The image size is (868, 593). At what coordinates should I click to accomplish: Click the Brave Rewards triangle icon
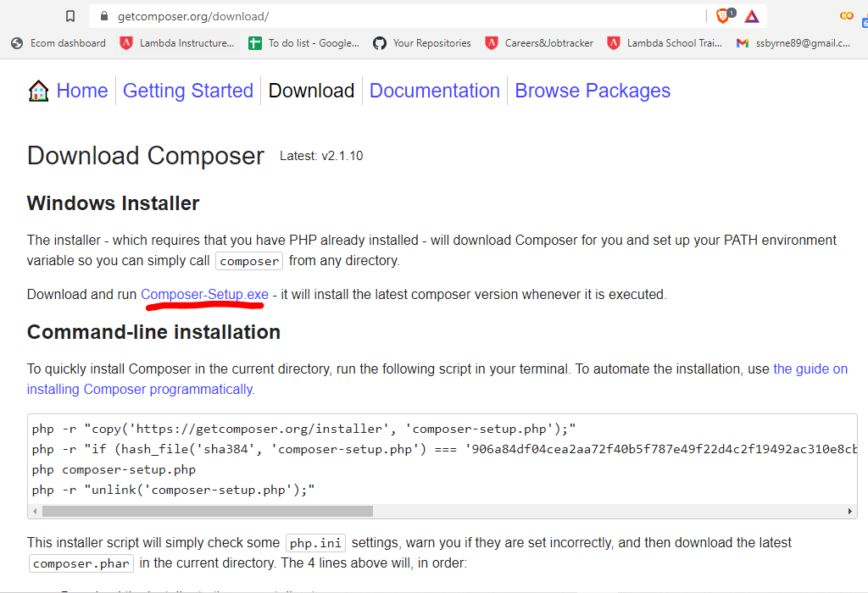click(x=752, y=17)
